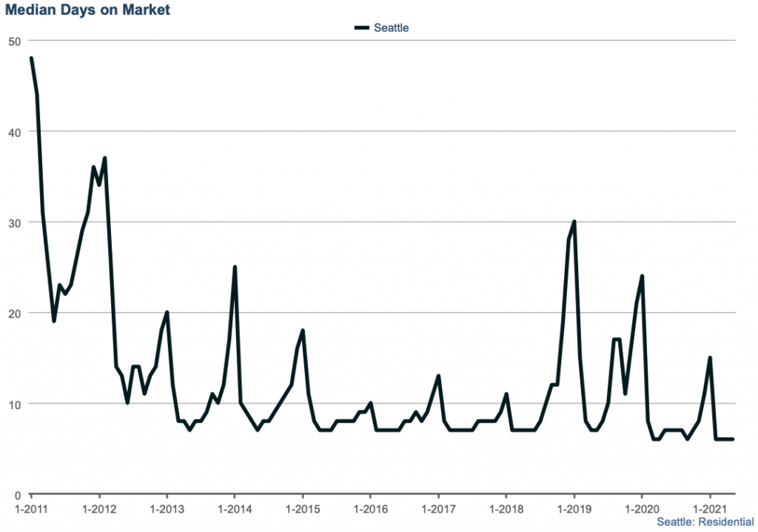Toggle the Seattle series legend label
758x532 pixels.
click(391, 28)
